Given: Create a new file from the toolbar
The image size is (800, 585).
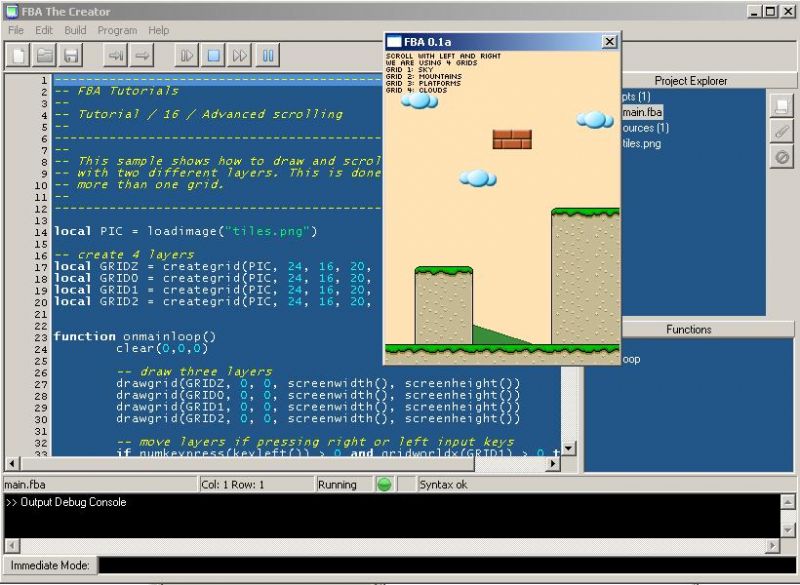Looking at the screenshot, I should [18, 55].
